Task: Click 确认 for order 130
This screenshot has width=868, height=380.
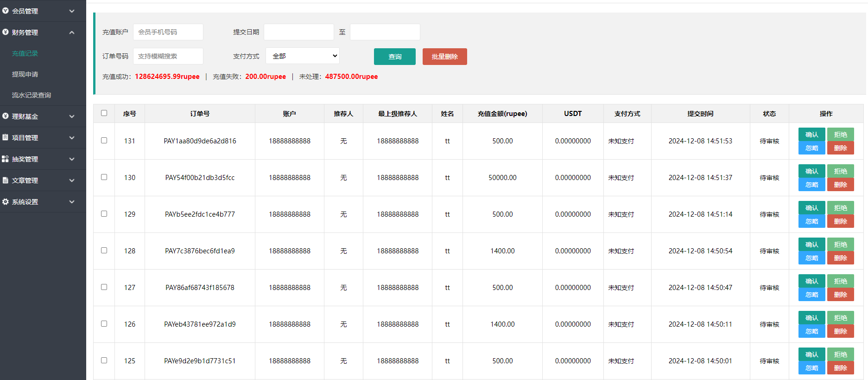Action: (811, 171)
